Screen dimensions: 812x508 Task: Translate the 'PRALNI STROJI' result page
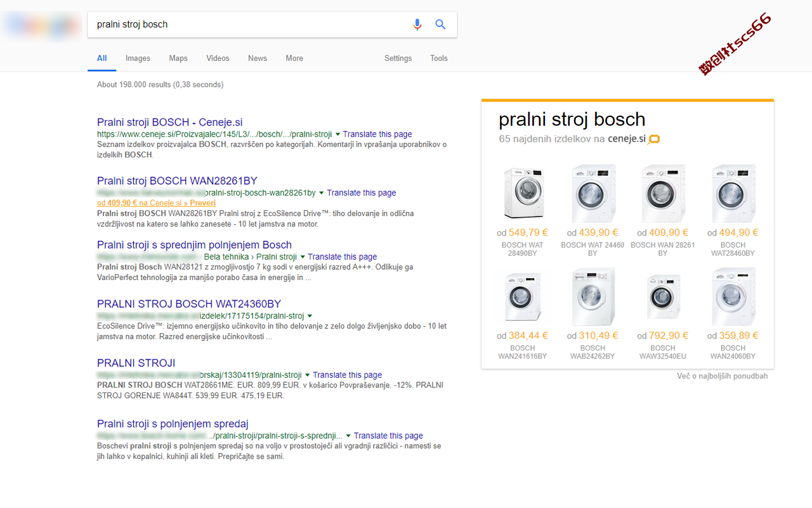(347, 375)
